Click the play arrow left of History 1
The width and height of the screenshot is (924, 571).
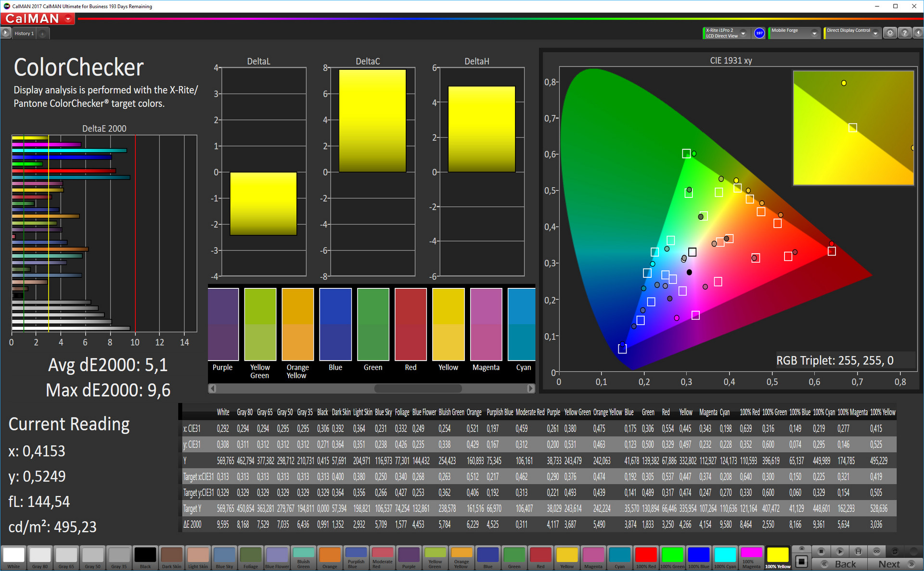(x=6, y=33)
